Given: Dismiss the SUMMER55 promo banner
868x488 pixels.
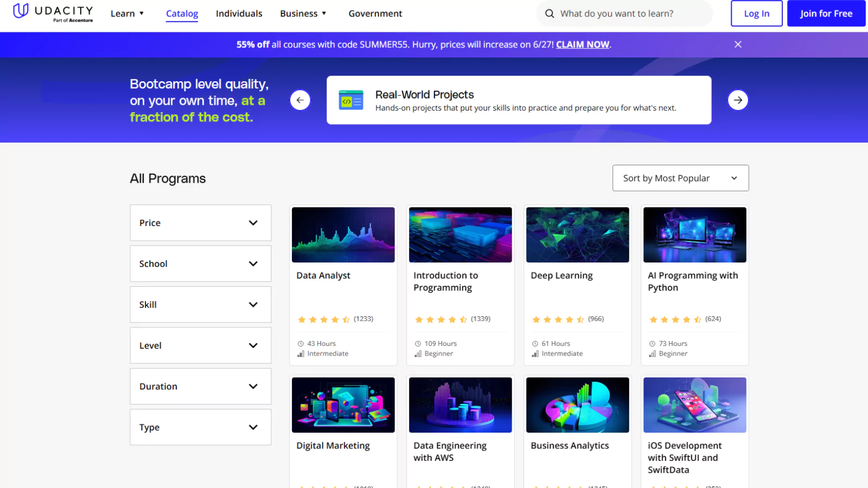Looking at the screenshot, I should 738,44.
